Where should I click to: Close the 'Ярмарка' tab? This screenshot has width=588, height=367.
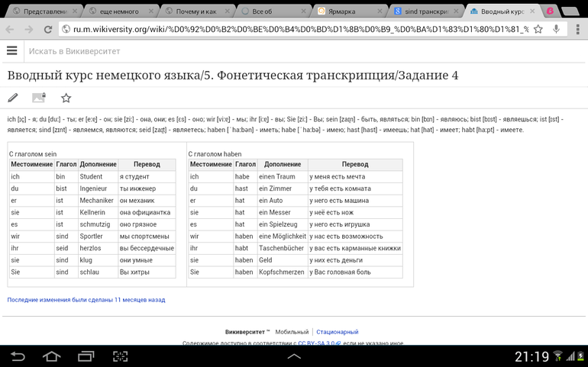(x=380, y=11)
